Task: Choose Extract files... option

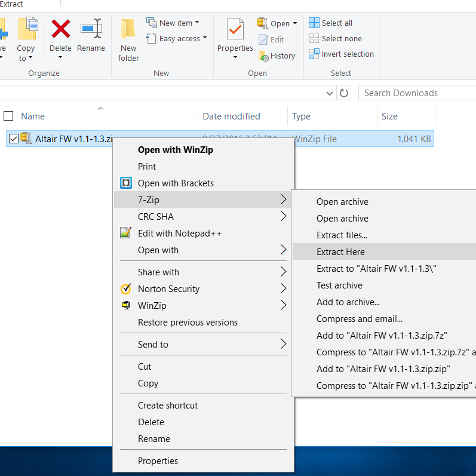Action: 384,235
